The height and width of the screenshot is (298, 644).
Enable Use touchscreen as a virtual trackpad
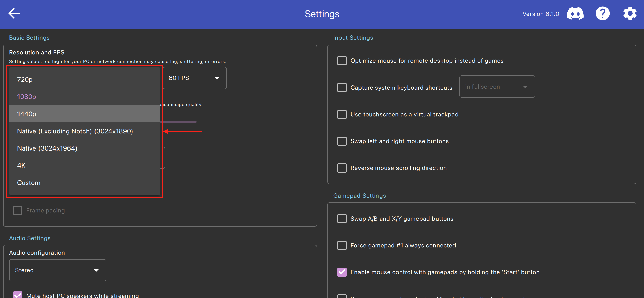coord(342,114)
